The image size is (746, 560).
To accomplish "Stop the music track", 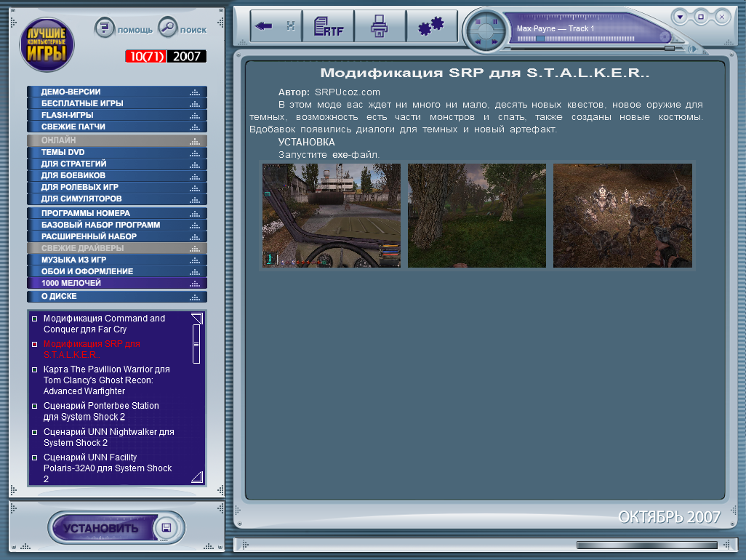I will pyautogui.click(x=478, y=21).
